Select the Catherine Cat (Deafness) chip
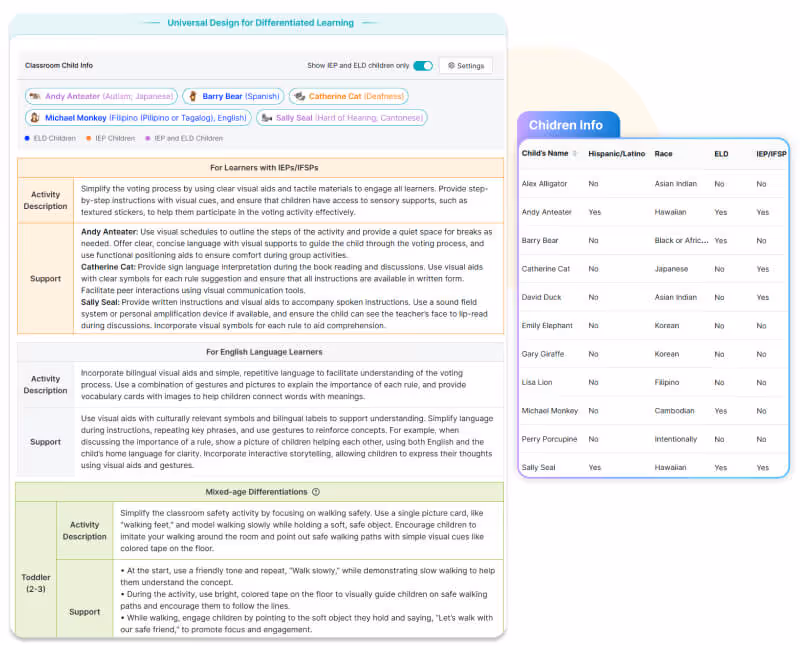The image size is (800, 650). point(348,96)
